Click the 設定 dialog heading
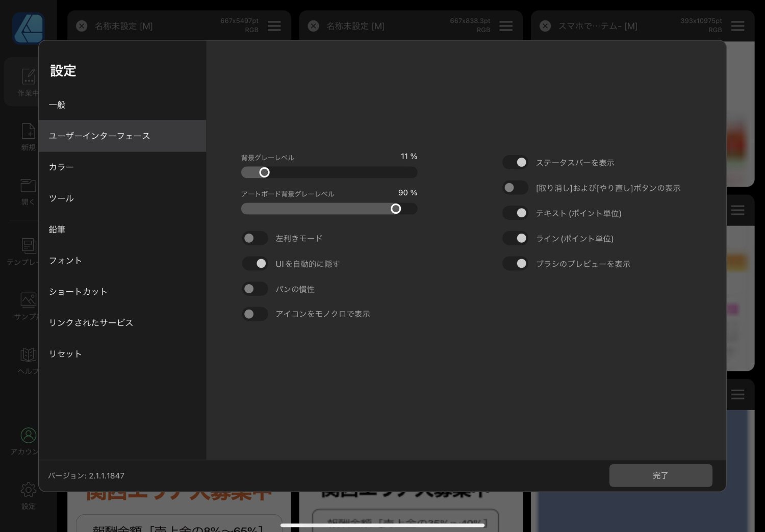This screenshot has width=765, height=532. tap(63, 70)
